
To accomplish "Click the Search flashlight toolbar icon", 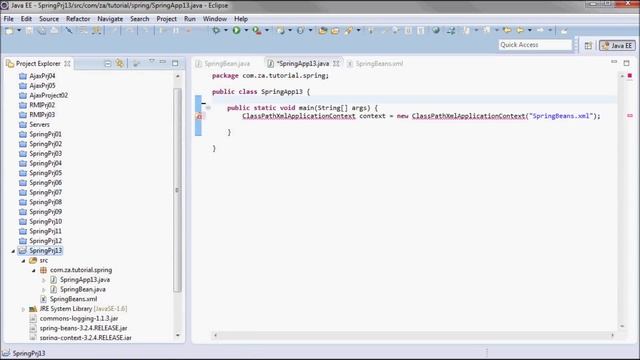I will tap(348, 30).
